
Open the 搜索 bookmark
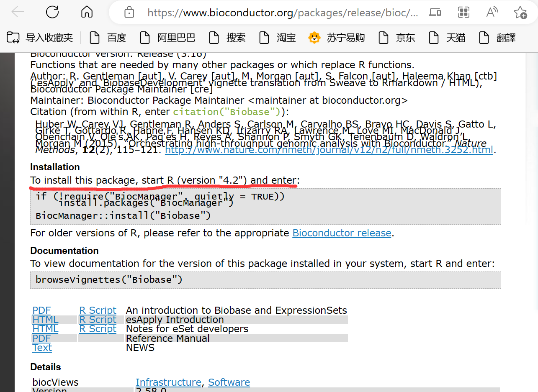tap(227, 38)
